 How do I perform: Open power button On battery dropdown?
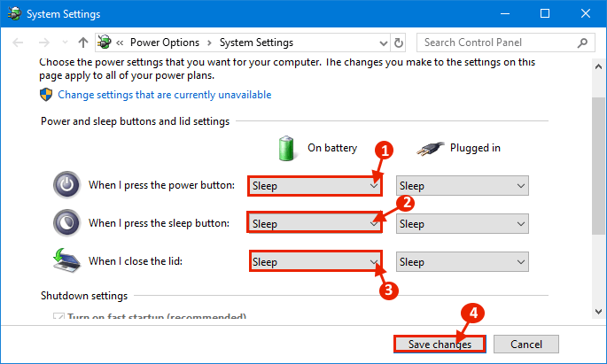point(315,186)
